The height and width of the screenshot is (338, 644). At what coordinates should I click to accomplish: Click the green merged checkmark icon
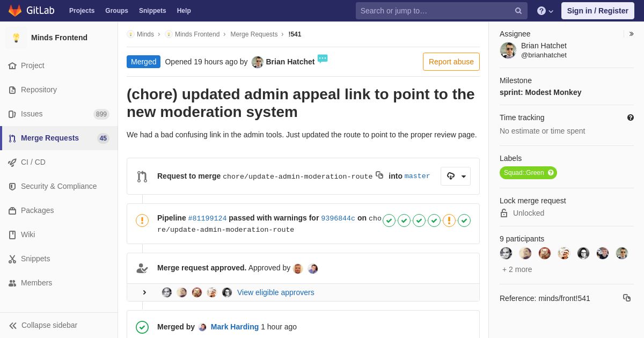[x=142, y=327]
